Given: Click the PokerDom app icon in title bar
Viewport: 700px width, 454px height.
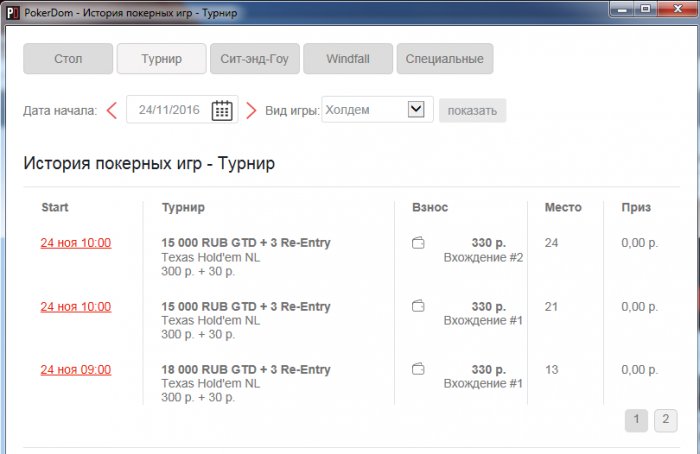Looking at the screenshot, I should pos(12,12).
